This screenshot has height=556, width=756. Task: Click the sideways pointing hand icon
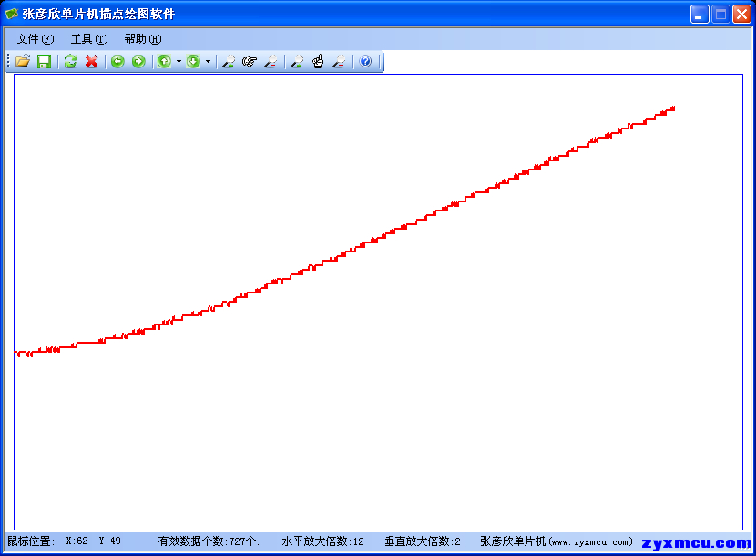(x=250, y=61)
